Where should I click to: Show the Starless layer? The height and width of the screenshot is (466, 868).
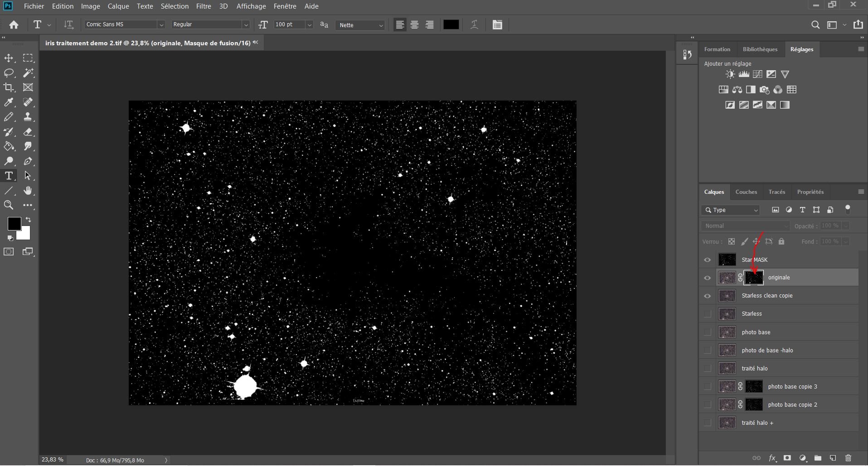[x=708, y=314]
